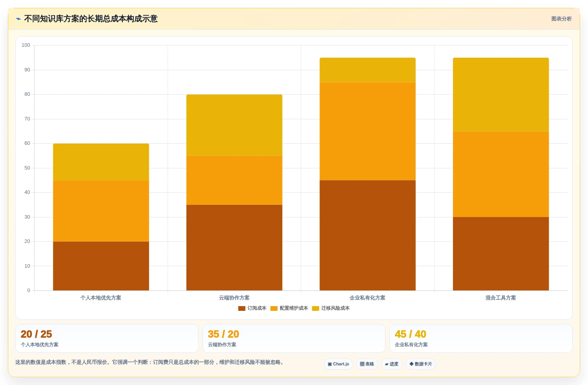Click the 配置维护成本 bar segment for 企业私有化方案
588x385 pixels.
click(x=367, y=131)
